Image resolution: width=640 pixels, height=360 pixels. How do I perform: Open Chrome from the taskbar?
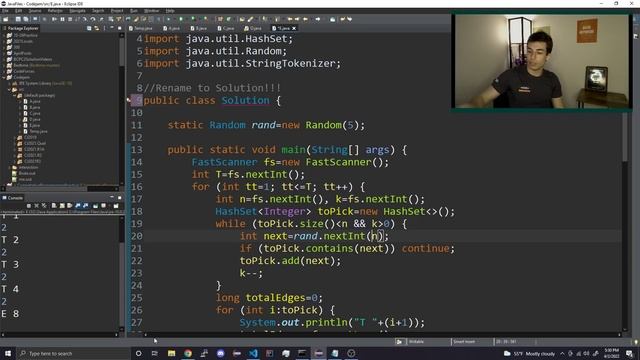coord(188,353)
